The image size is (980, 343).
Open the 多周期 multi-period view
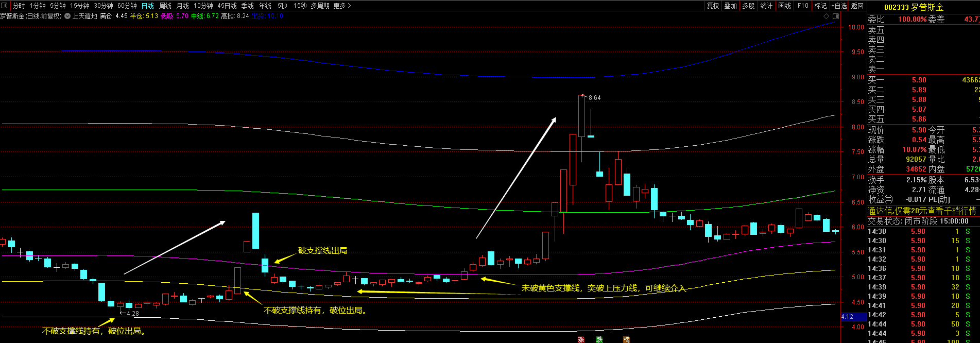pos(320,6)
